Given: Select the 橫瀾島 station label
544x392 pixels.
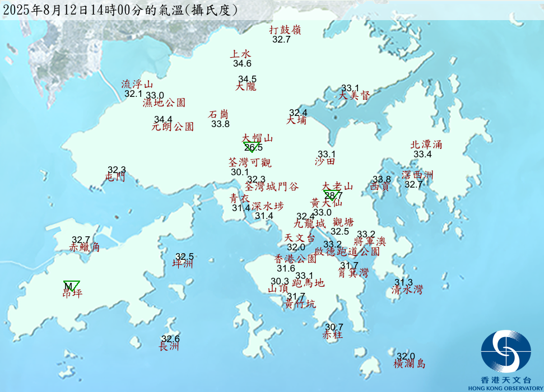Looking at the screenshot, I should tap(410, 364).
